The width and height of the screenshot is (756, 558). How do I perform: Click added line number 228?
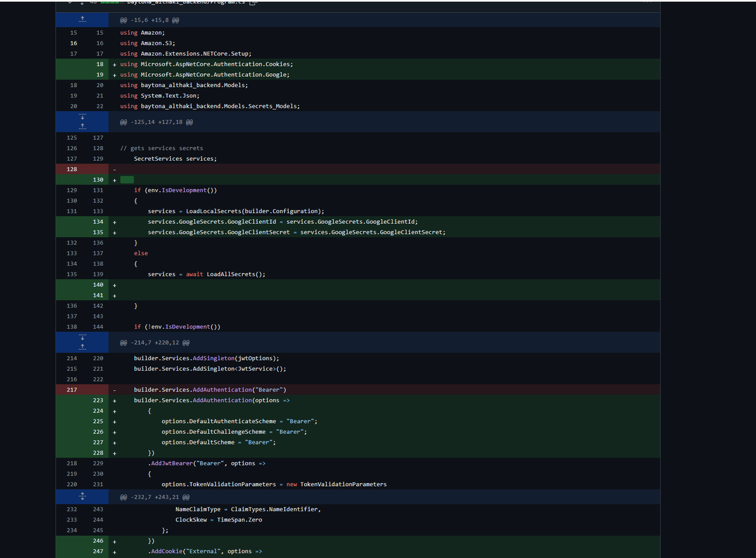point(98,453)
